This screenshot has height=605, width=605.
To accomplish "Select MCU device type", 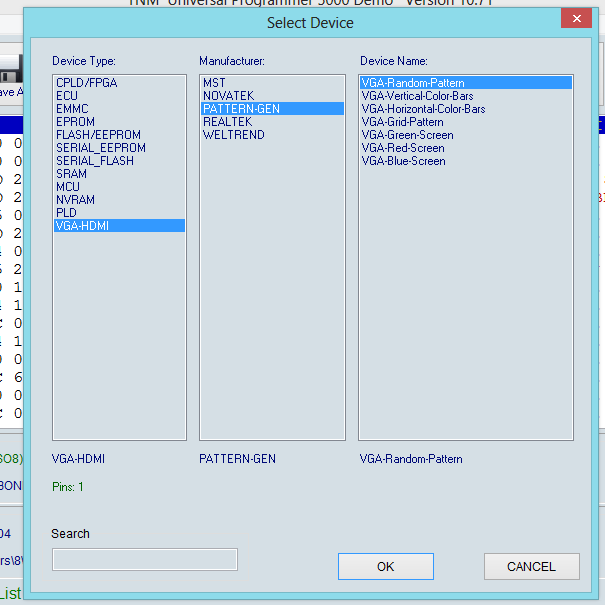I will 119,187.
